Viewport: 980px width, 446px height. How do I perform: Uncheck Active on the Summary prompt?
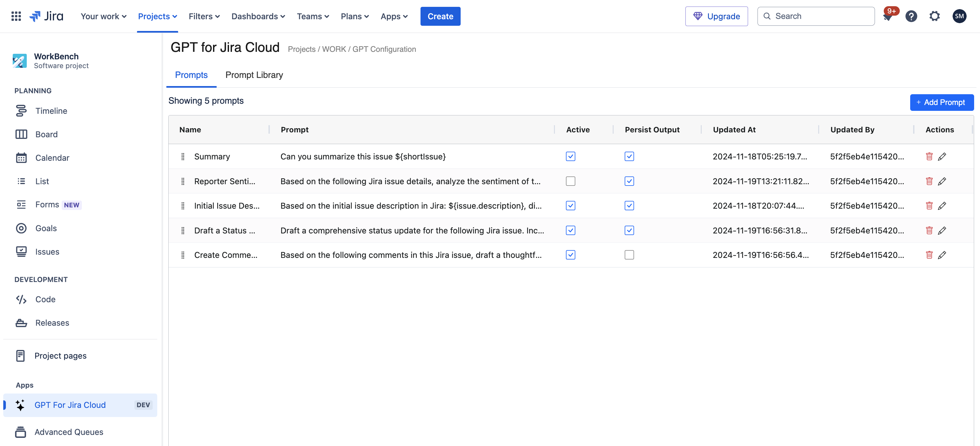click(x=570, y=156)
